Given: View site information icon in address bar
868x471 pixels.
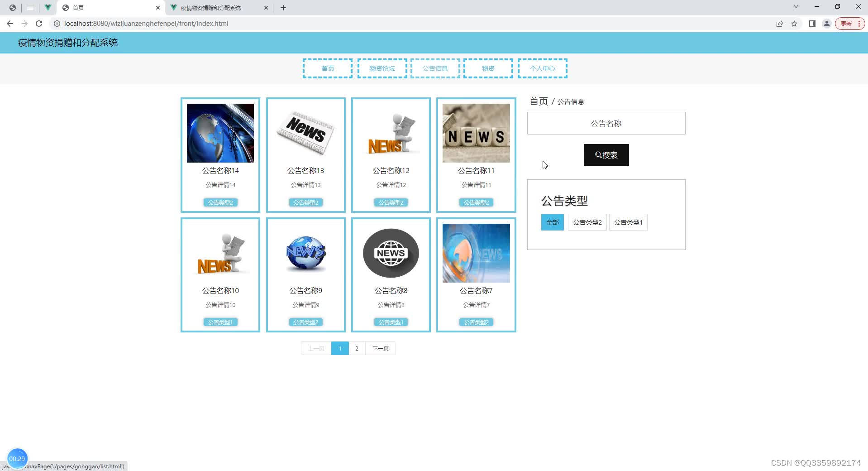Looking at the screenshot, I should pyautogui.click(x=57, y=24).
